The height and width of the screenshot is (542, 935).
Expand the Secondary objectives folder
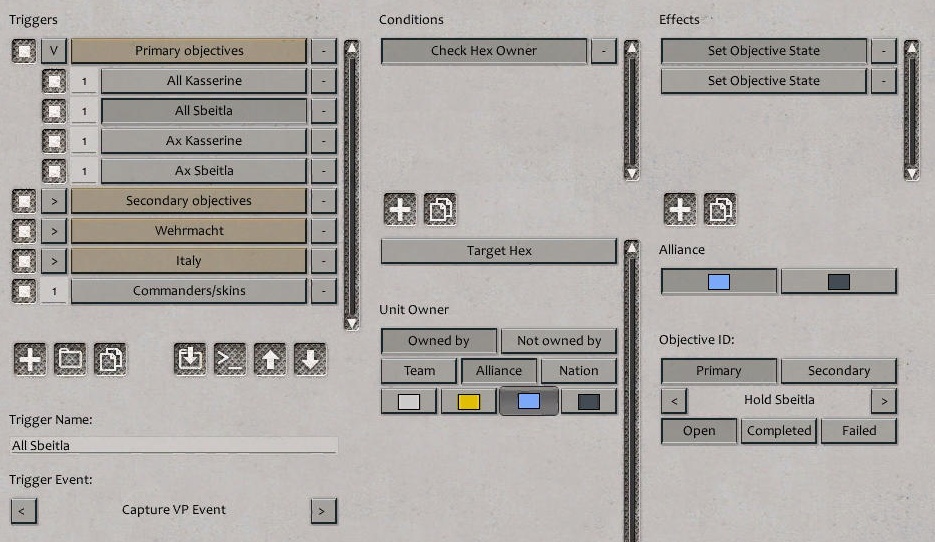(54, 201)
